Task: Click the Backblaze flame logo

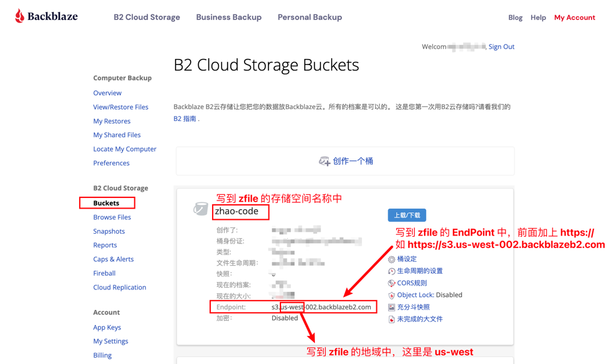Action: tap(19, 16)
